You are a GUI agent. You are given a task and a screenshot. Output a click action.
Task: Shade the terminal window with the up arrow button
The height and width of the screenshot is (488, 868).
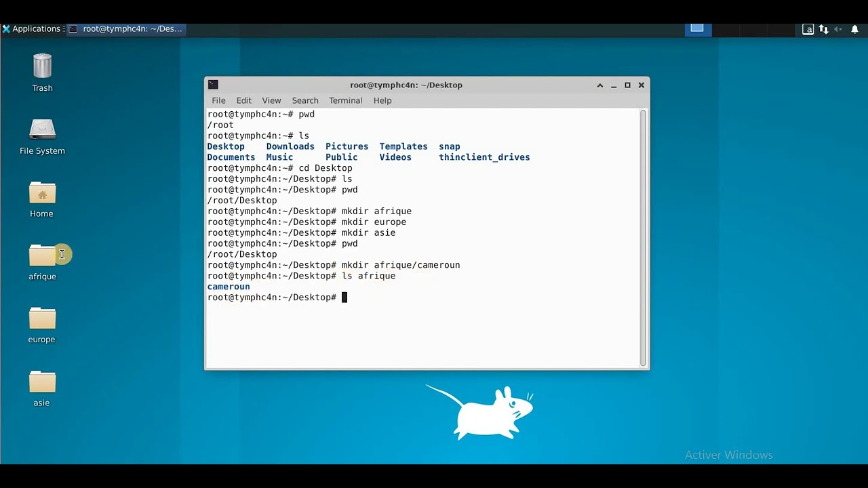[600, 85]
